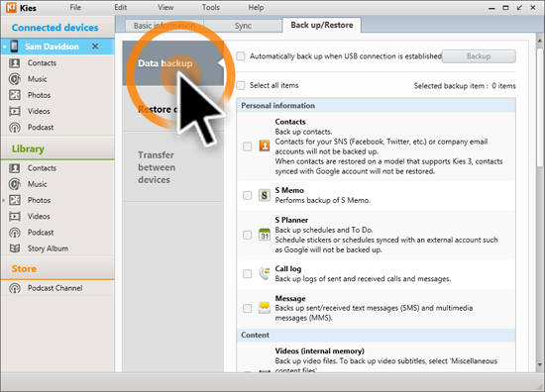Click the Music icon in Library

pos(15,184)
